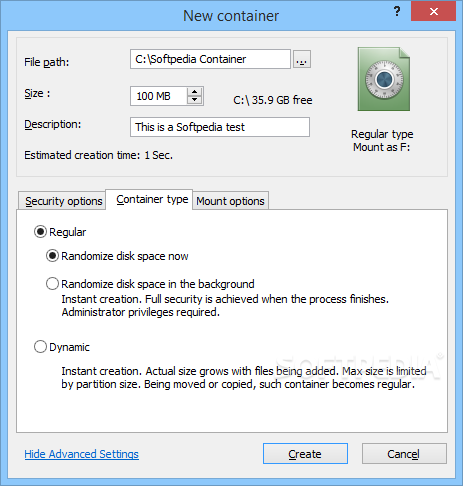Click the 'Size :' label

click(37, 93)
